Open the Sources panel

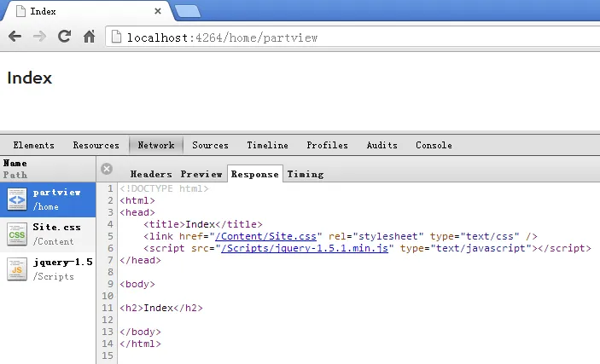tap(210, 145)
